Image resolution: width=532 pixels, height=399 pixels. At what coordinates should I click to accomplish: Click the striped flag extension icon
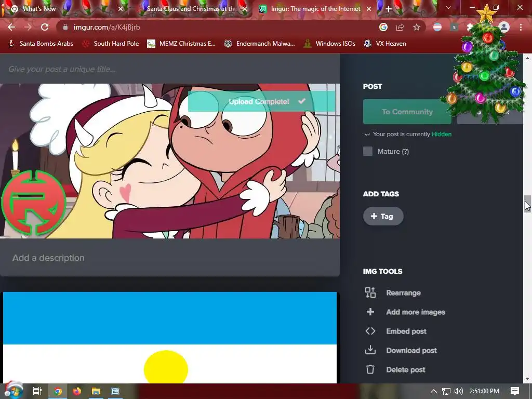point(437,27)
